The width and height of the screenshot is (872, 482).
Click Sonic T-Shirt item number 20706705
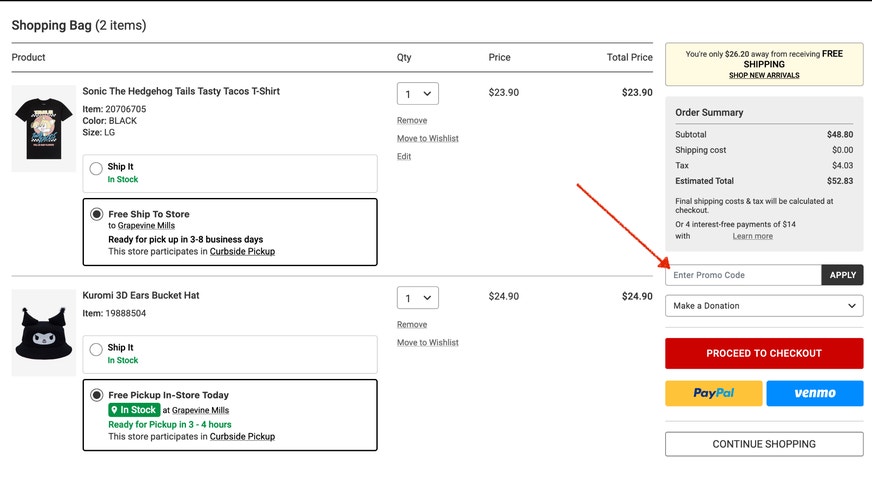[x=126, y=110]
